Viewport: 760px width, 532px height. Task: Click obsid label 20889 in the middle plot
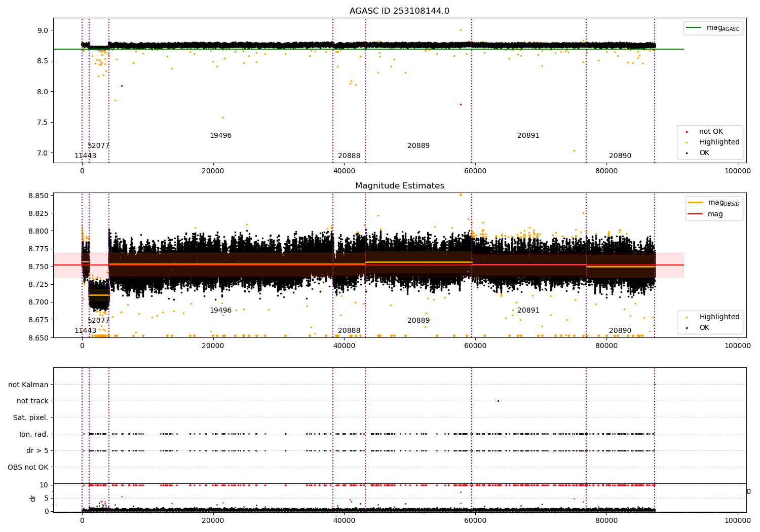pos(419,321)
